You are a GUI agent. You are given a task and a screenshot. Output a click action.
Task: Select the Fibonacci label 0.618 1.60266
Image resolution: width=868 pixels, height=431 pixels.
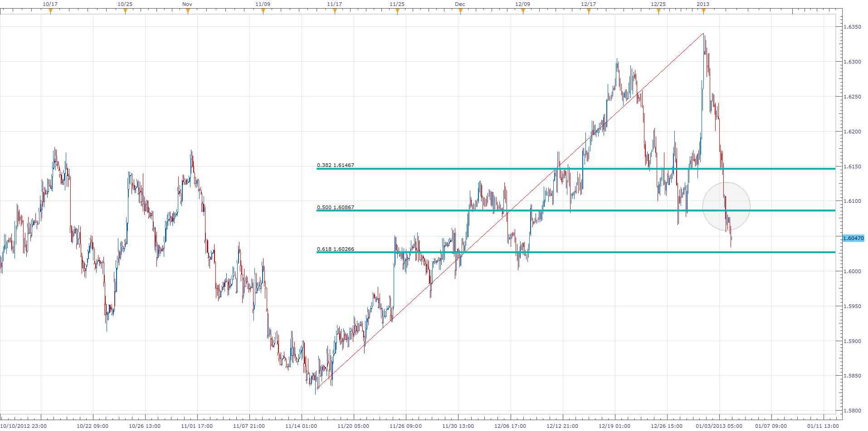pos(336,249)
